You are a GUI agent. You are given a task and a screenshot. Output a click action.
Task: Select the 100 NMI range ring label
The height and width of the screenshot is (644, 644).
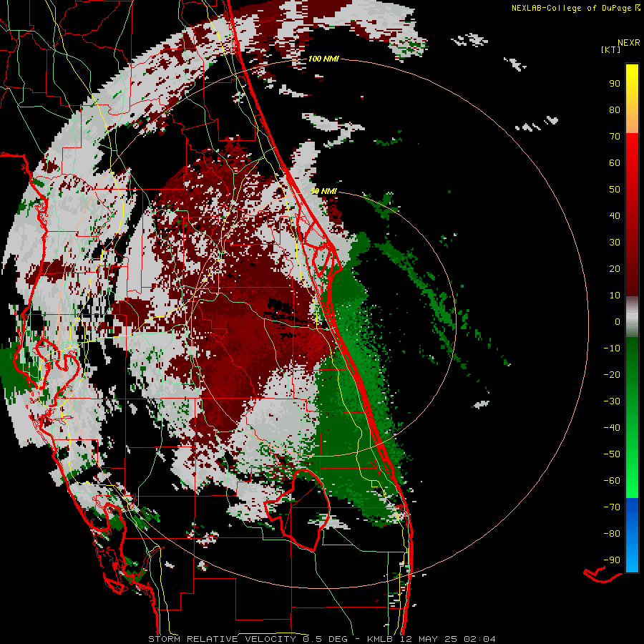point(323,59)
